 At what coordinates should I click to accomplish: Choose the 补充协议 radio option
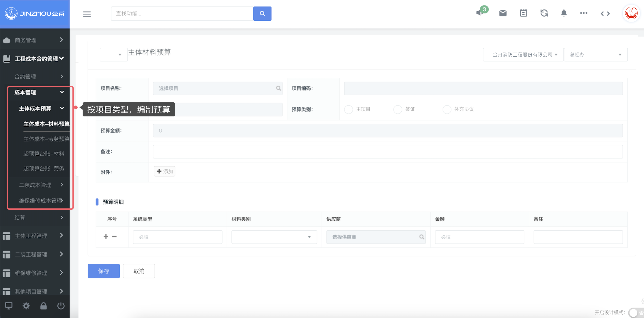pyautogui.click(x=447, y=109)
